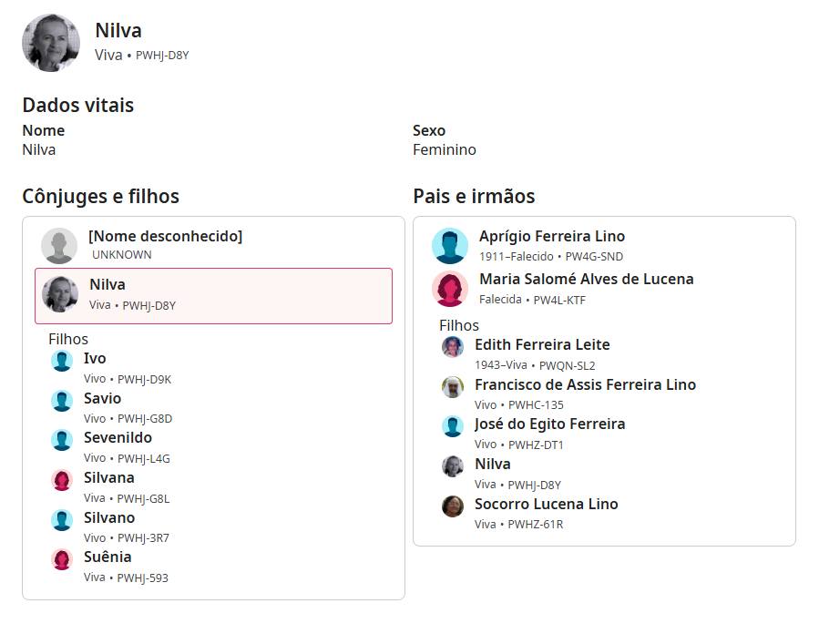Screen dimensions: 819x644
Task: Click Ivo's blue male avatar icon
Action: tap(62, 361)
